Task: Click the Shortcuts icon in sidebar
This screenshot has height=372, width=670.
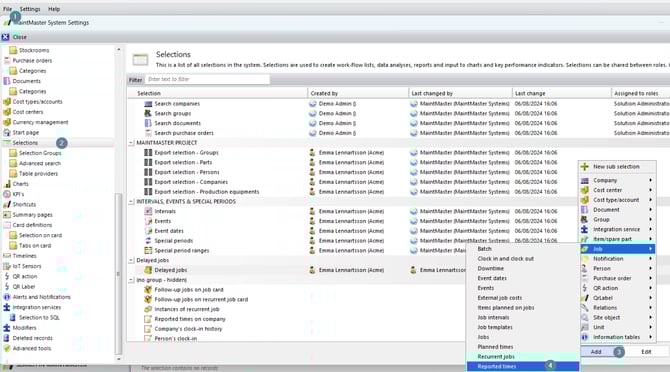Action: click(7, 205)
